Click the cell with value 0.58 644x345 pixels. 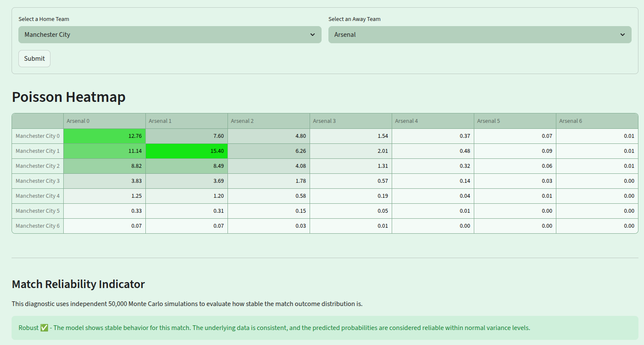(269, 196)
